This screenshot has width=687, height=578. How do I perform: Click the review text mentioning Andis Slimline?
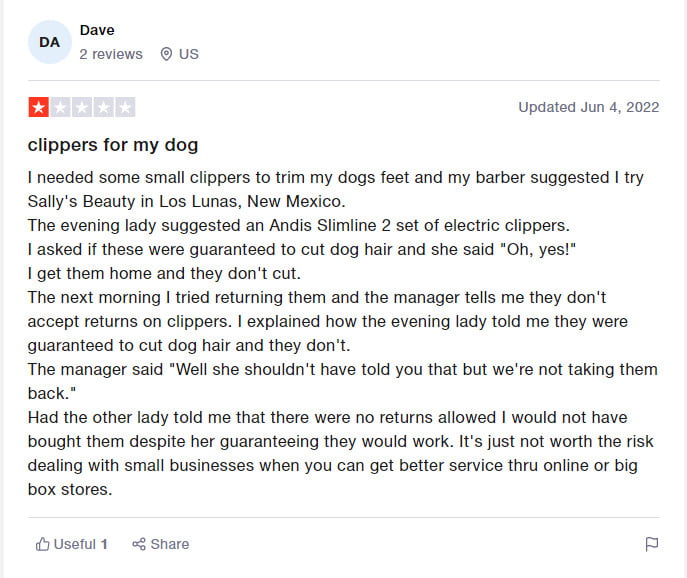coord(299,225)
